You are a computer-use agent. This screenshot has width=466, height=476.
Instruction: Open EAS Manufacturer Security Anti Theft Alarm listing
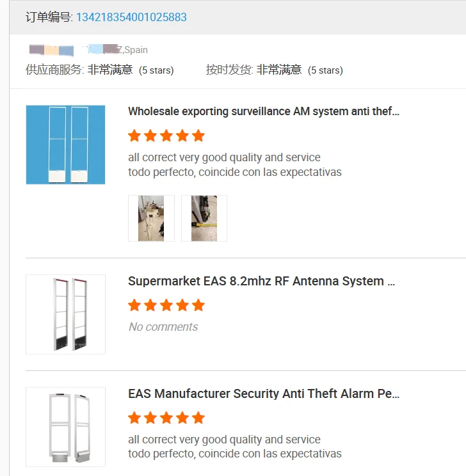[263, 393]
